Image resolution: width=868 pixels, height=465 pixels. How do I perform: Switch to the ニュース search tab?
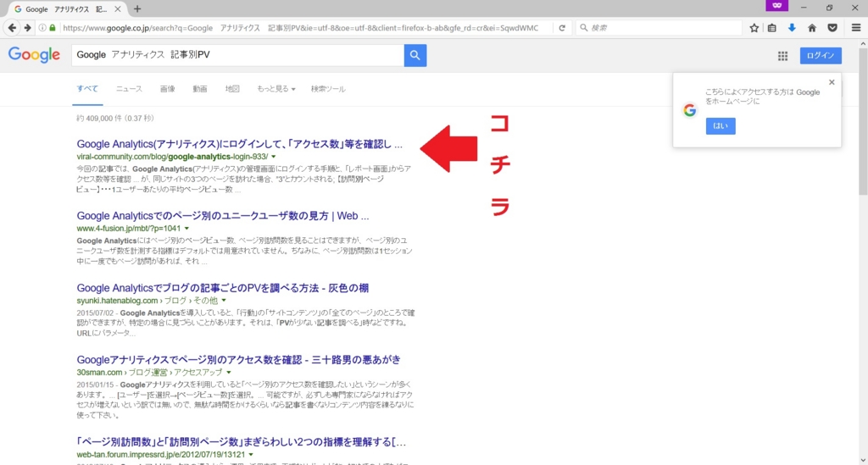pyautogui.click(x=129, y=89)
